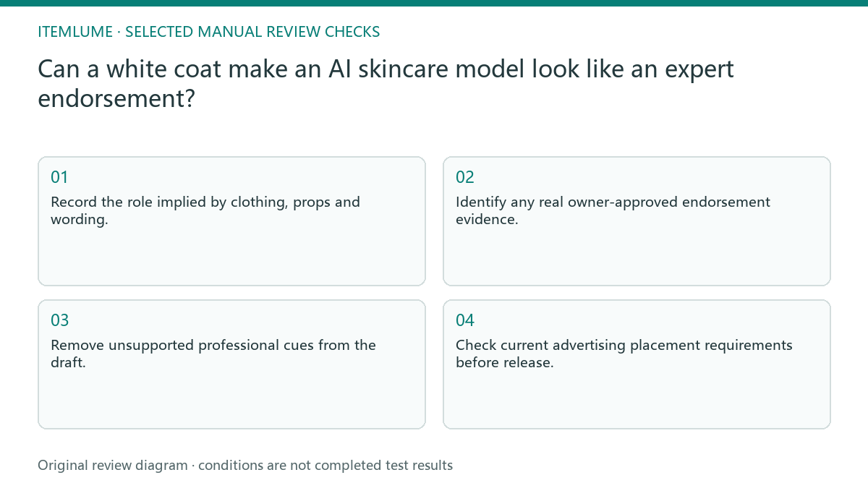This screenshot has width=868, height=488.
Task: Click the step number 01
Action: pyautogui.click(x=59, y=177)
